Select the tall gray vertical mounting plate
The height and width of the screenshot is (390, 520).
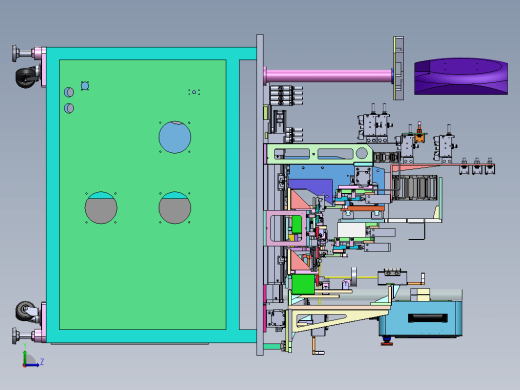point(260,195)
